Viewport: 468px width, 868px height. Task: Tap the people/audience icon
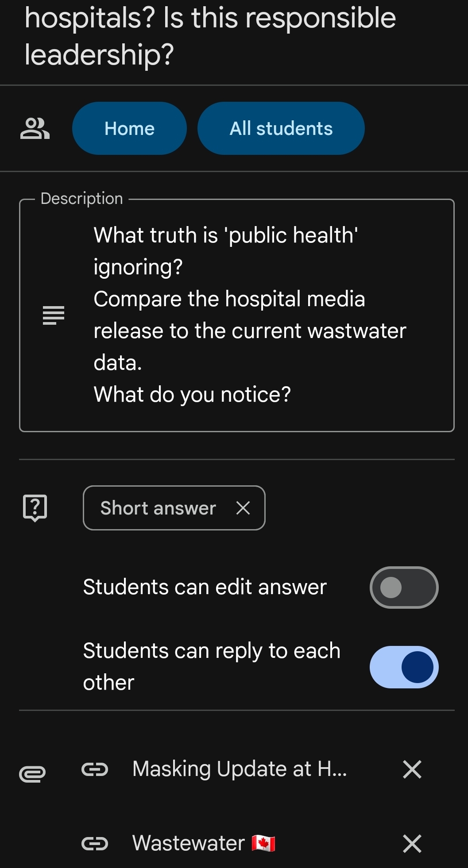click(35, 129)
